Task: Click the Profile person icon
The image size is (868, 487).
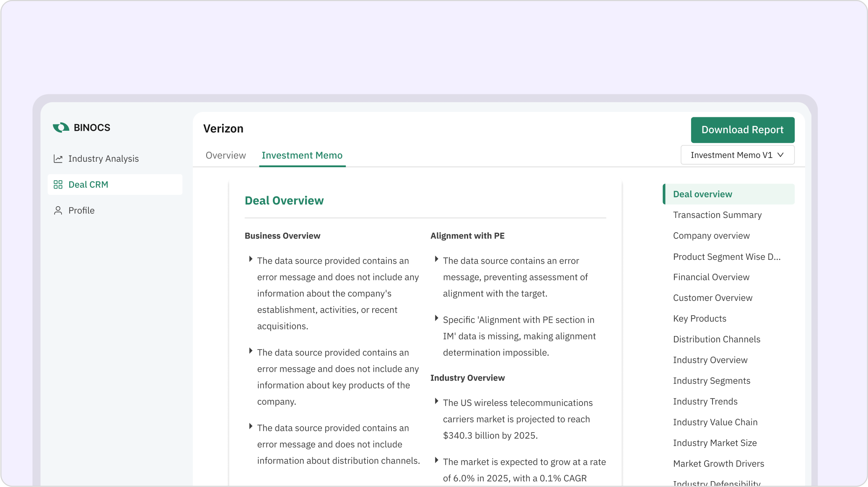Action: pos(58,210)
